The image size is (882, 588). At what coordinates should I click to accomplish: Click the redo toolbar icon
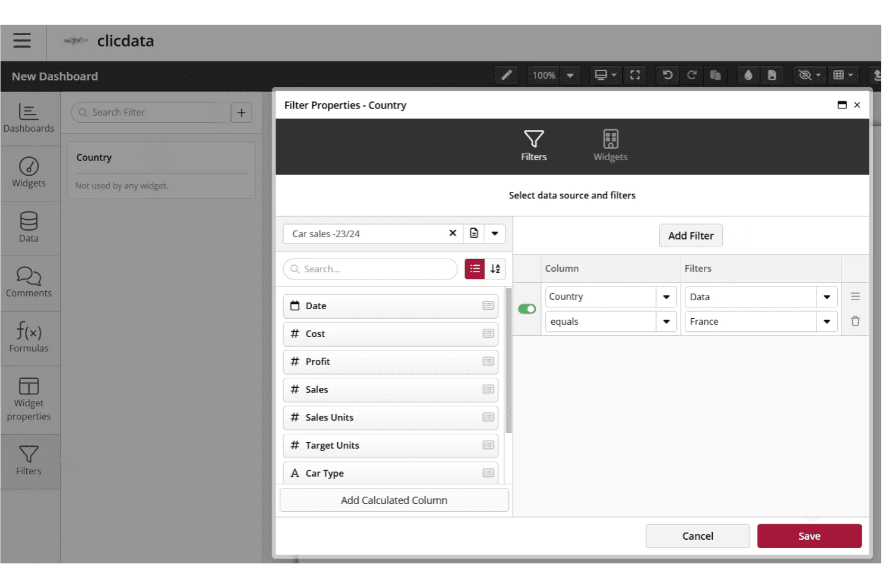click(691, 75)
